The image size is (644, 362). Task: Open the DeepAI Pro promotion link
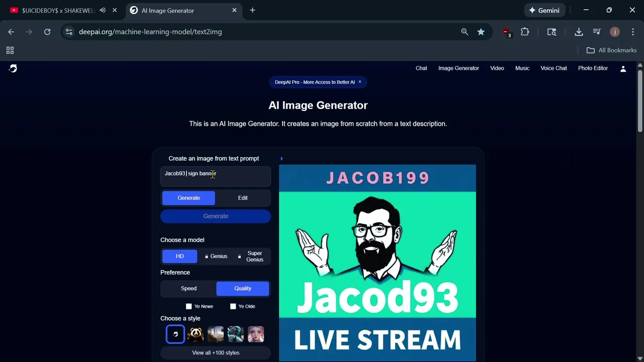point(314,82)
